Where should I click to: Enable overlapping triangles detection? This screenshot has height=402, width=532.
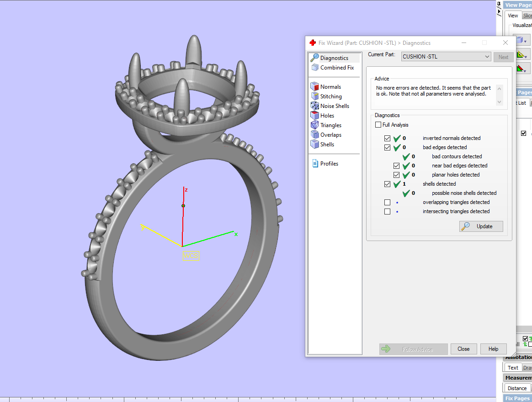(388, 202)
